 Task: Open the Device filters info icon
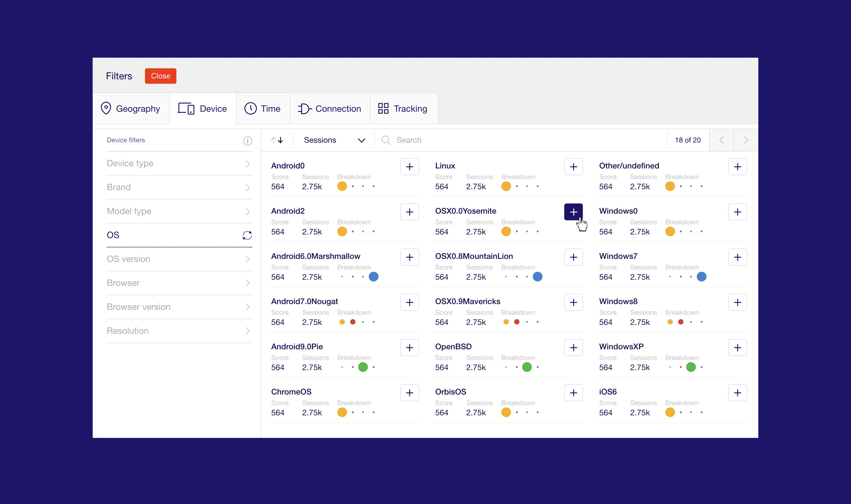[248, 141]
